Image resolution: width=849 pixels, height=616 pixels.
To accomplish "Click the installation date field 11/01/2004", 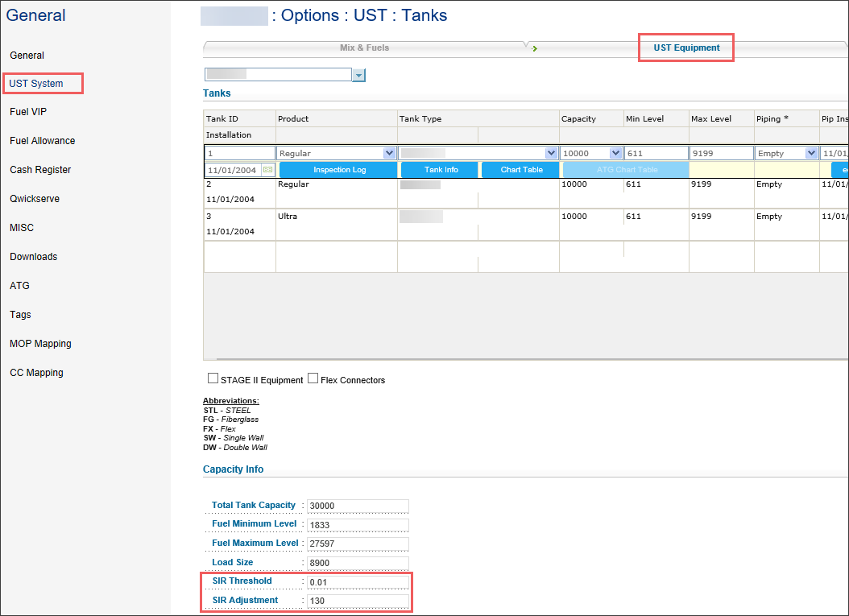I will pos(234,170).
